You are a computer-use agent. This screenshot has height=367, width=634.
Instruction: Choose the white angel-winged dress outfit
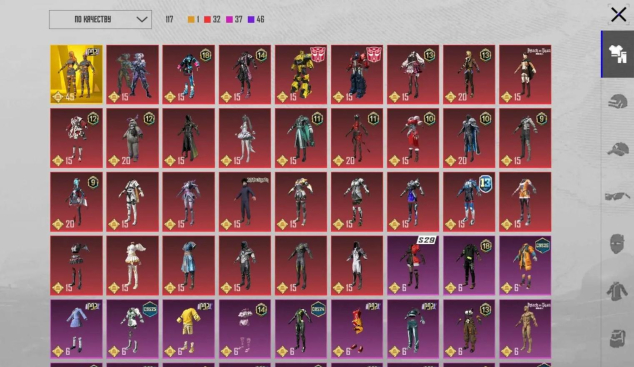click(x=133, y=266)
